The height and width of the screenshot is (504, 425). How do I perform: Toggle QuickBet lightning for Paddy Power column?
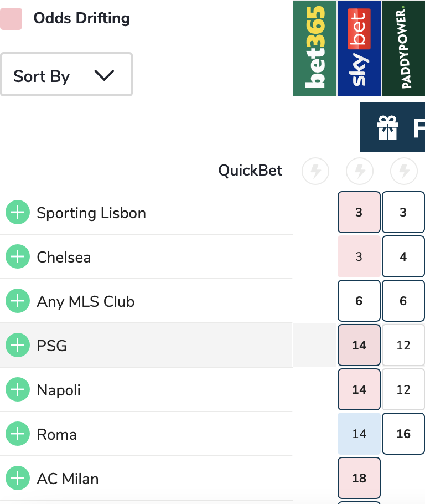click(404, 171)
